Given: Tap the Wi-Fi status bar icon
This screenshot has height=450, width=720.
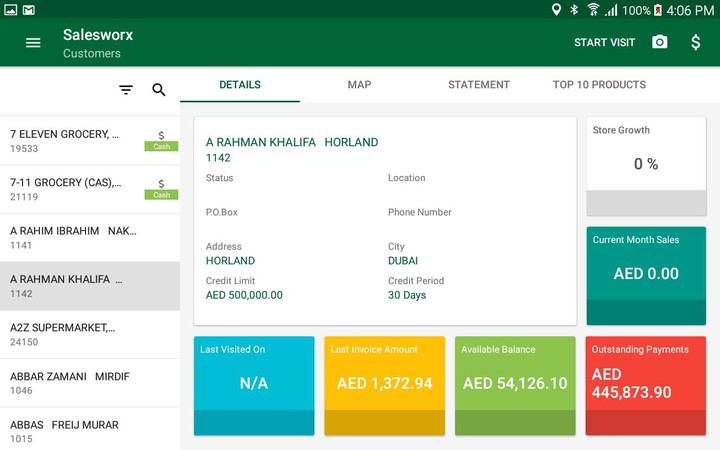Looking at the screenshot, I should coord(593,10).
